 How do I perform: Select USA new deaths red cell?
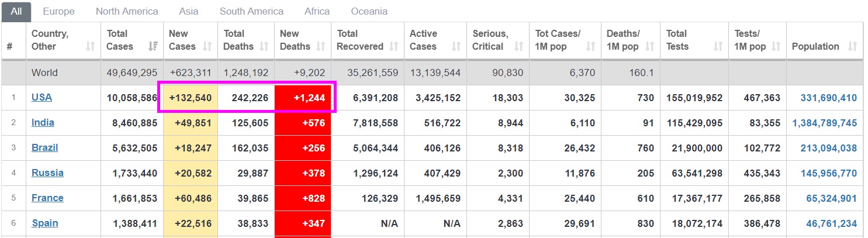pos(303,98)
